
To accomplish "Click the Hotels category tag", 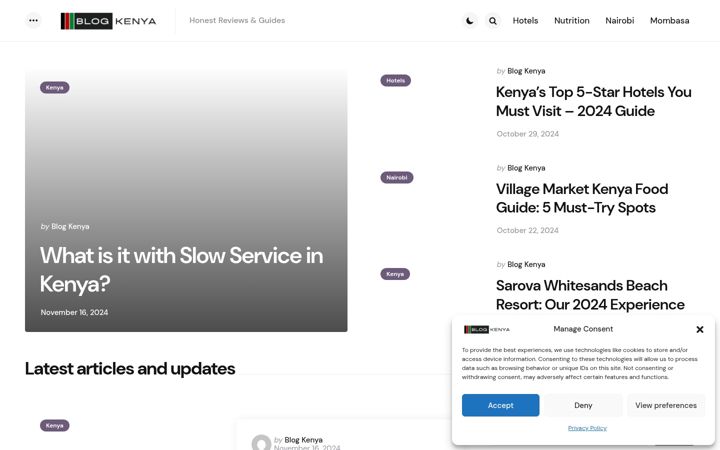I will [395, 80].
